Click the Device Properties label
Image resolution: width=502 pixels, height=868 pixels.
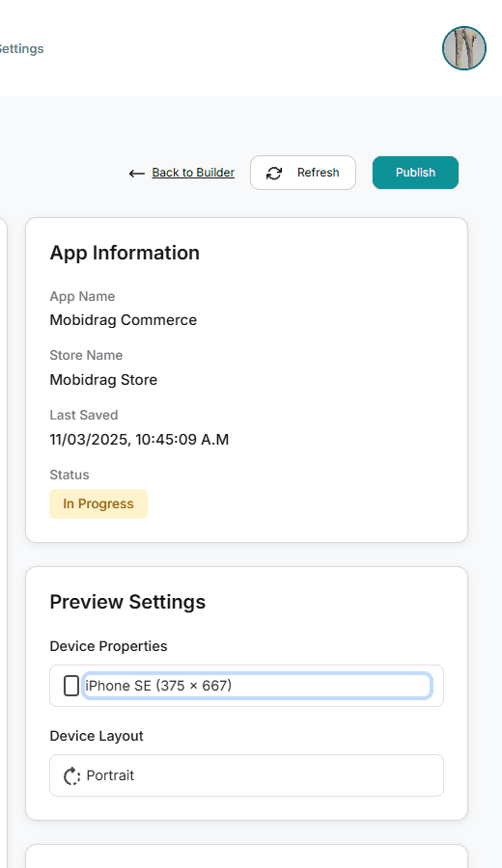pos(108,646)
